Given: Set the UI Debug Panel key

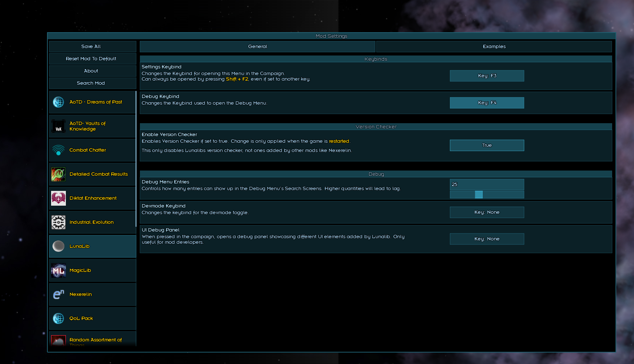Looking at the screenshot, I should (487, 239).
